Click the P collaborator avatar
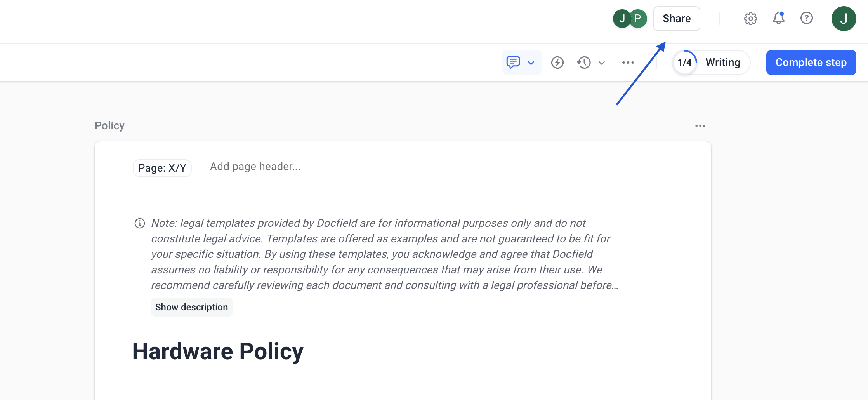 pyautogui.click(x=638, y=19)
